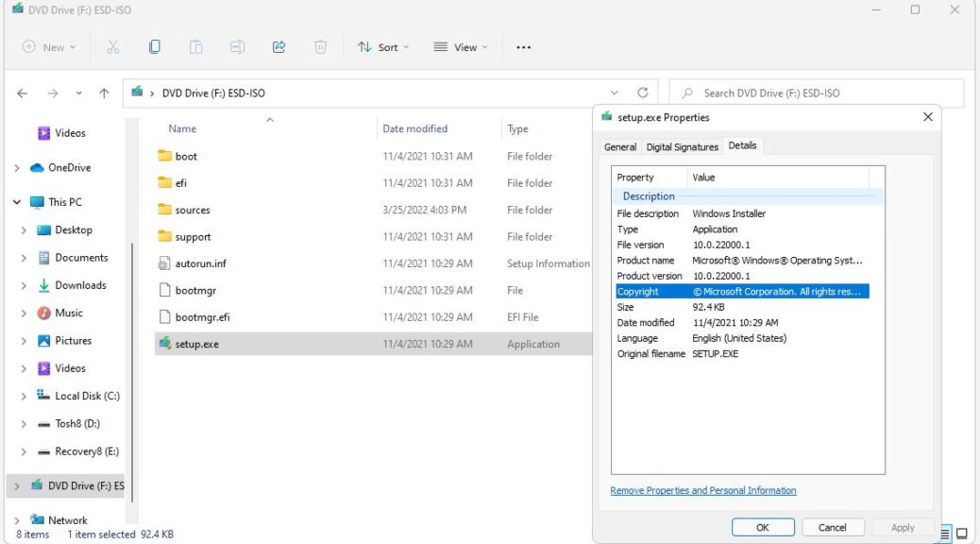The height and width of the screenshot is (544, 980).
Task: Expand the Documents tree node
Action: click(24, 258)
